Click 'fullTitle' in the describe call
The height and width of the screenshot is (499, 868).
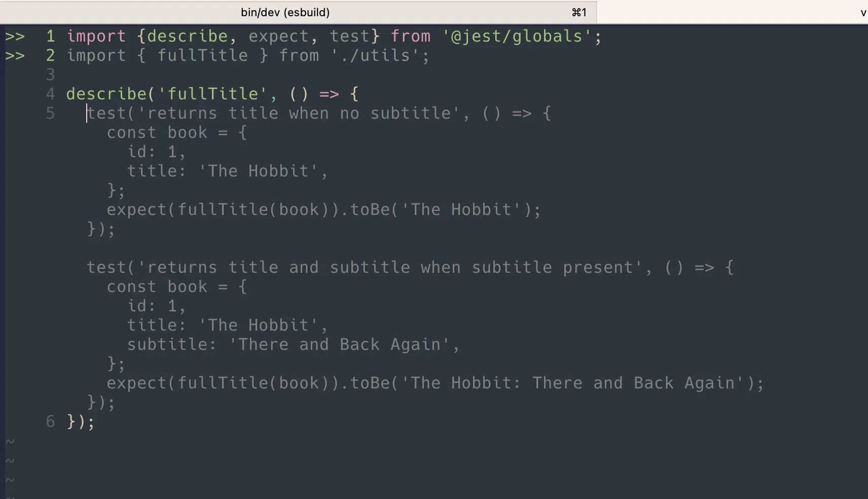(x=212, y=94)
